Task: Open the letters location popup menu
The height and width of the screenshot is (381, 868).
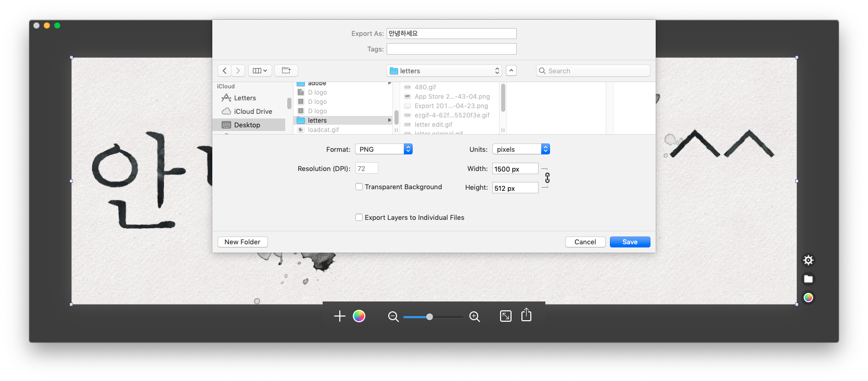Action: pyautogui.click(x=444, y=71)
